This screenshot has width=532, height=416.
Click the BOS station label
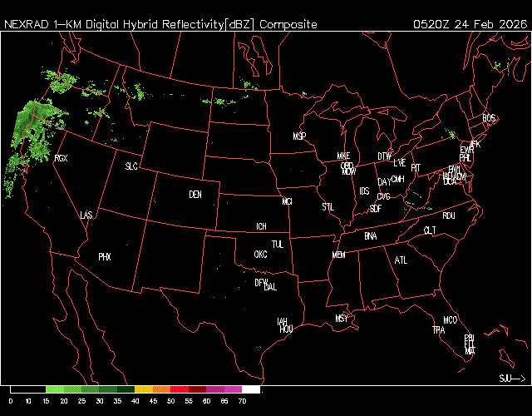[489, 119]
